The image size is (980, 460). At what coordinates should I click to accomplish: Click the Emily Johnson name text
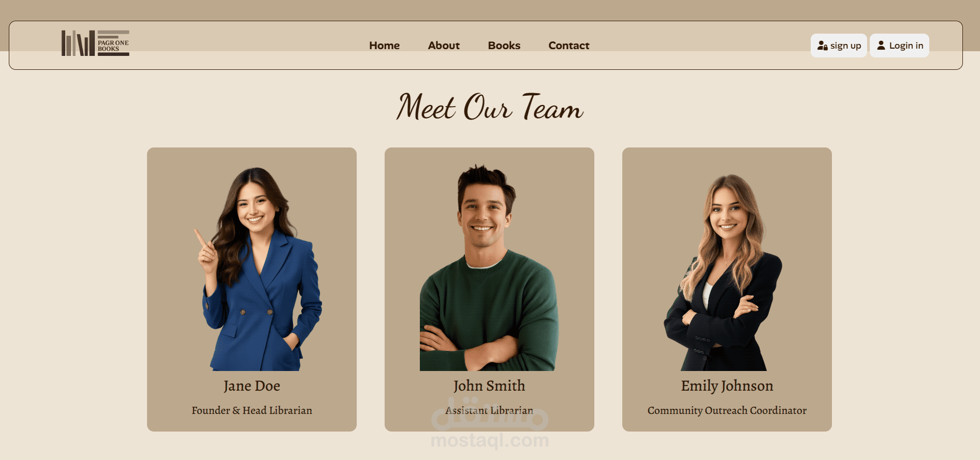(x=727, y=386)
